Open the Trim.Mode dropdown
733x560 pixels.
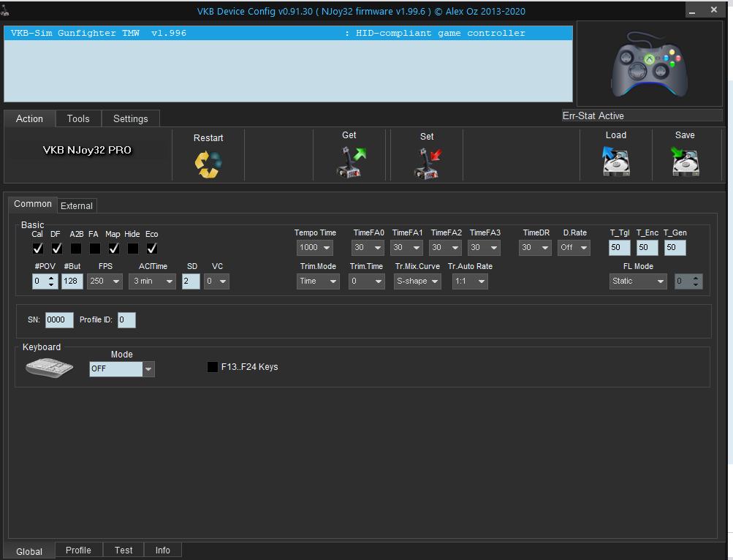tap(318, 281)
